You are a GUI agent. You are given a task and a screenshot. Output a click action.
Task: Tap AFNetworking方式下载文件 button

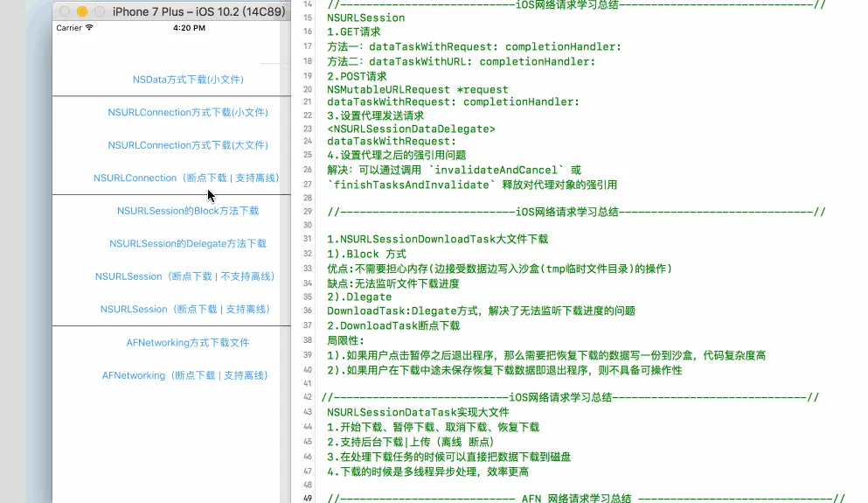coord(188,342)
